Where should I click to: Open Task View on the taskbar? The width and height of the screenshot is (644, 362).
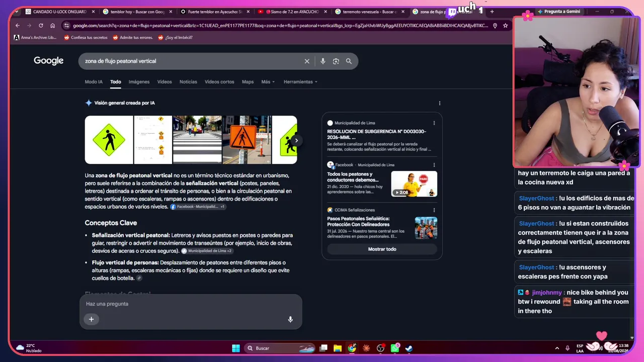tap(324, 348)
